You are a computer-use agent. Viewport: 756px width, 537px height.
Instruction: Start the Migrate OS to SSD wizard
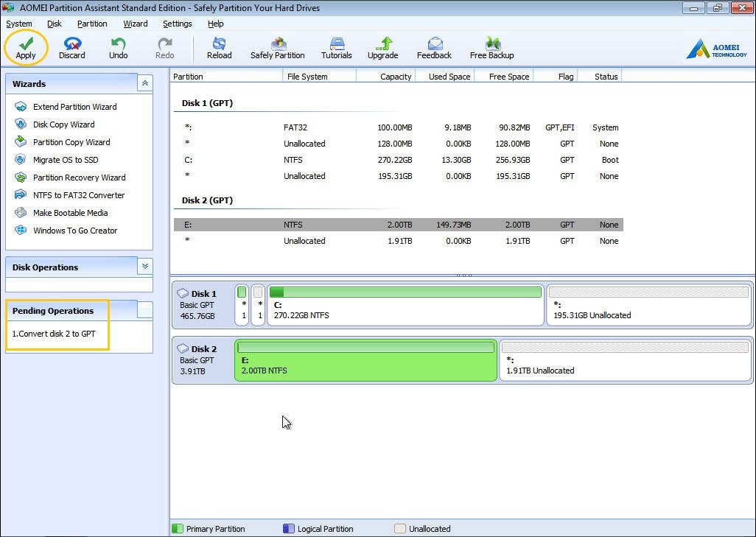[x=65, y=160]
